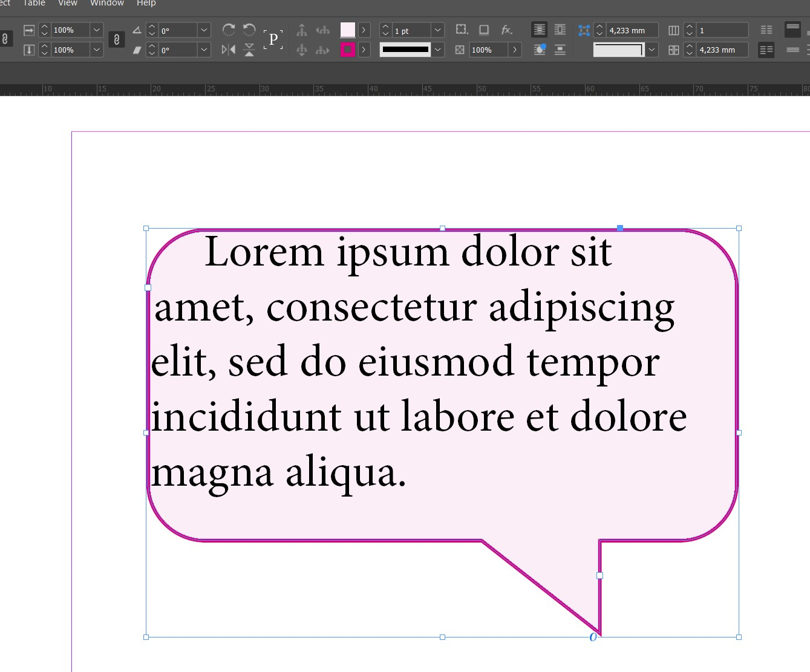Click the speech bubble's blue live-corner handle
810x672 pixels.
(620, 228)
